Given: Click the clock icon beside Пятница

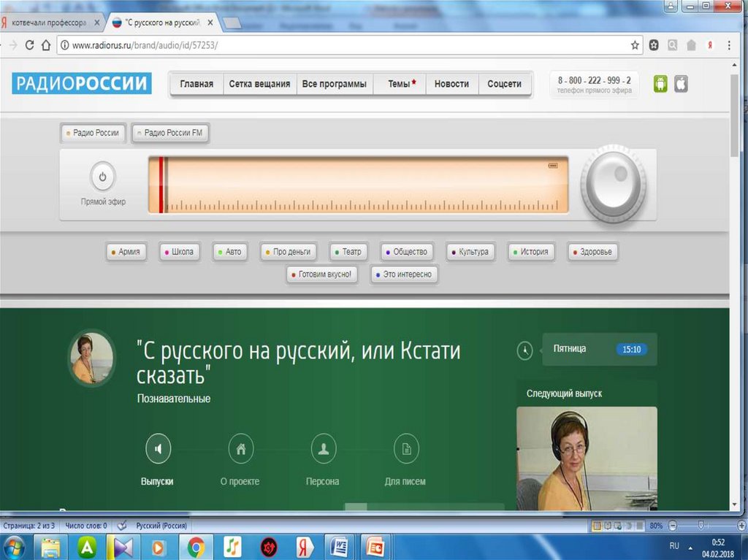Looking at the screenshot, I should coord(524,350).
